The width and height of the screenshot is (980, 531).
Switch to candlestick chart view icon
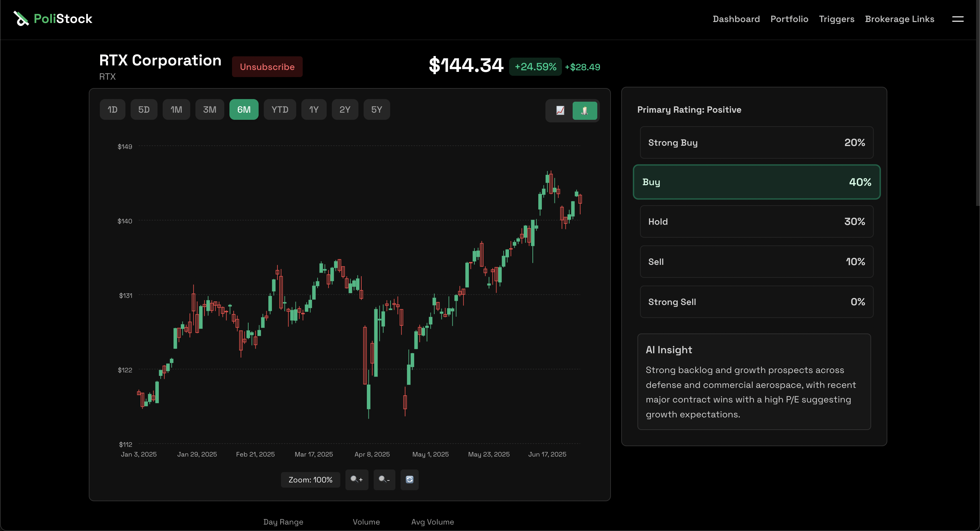coord(584,110)
